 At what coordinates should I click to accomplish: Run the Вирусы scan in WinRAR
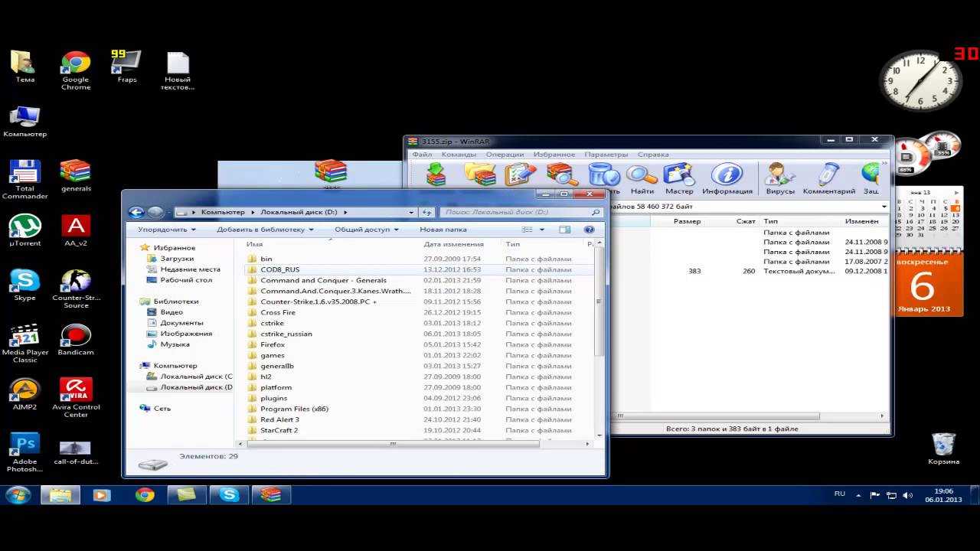tap(780, 179)
